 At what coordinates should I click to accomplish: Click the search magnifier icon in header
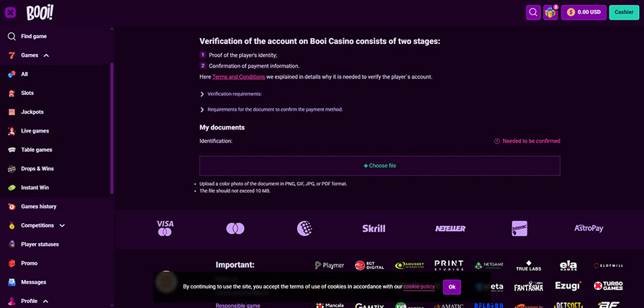click(x=533, y=12)
